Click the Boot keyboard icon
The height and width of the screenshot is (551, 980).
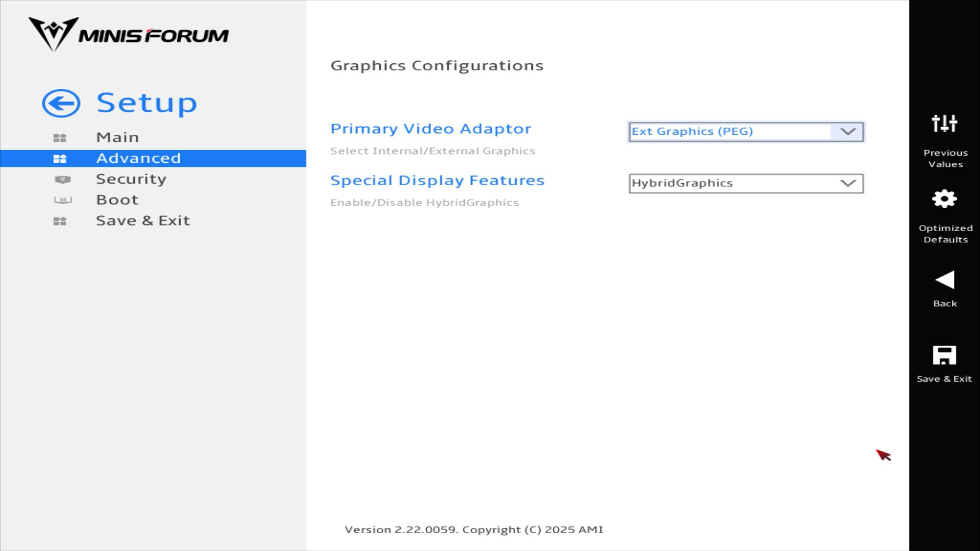coord(63,200)
